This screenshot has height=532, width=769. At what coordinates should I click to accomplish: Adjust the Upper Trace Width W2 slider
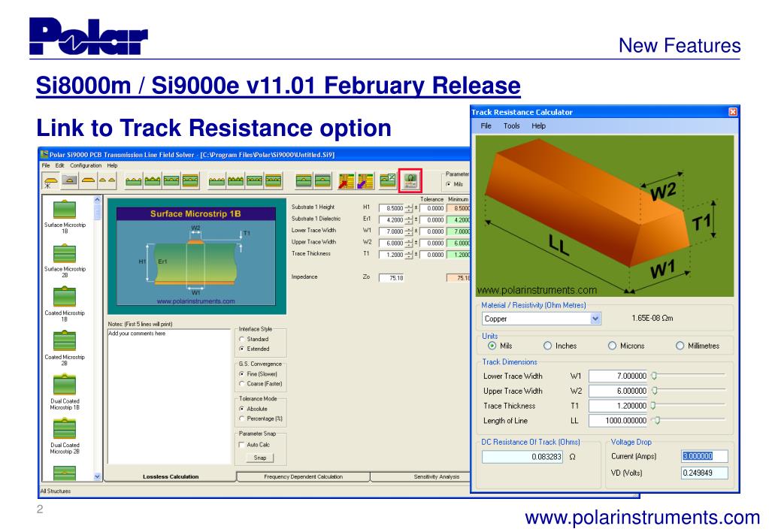click(x=655, y=390)
